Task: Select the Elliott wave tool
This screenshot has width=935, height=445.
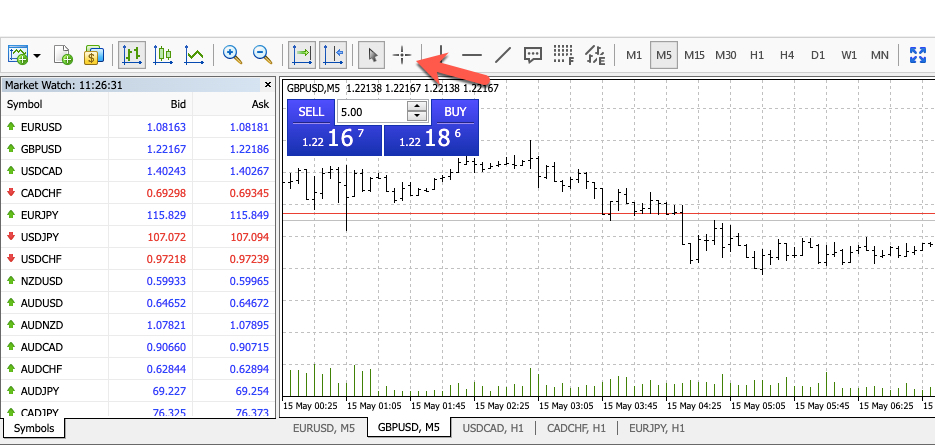Action: point(595,55)
